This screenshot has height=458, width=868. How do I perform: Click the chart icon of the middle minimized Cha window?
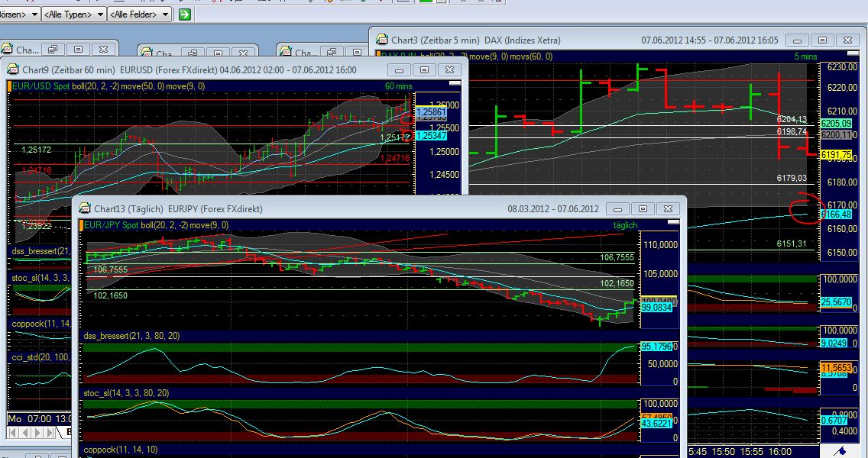pos(147,53)
